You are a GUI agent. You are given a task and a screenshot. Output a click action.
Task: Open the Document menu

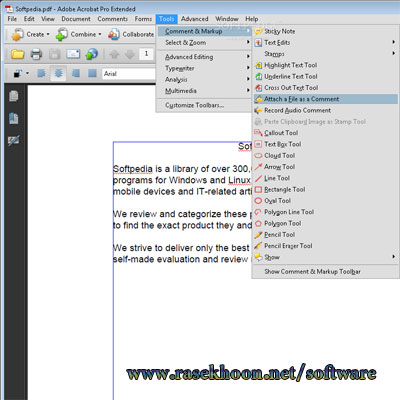(x=76, y=19)
